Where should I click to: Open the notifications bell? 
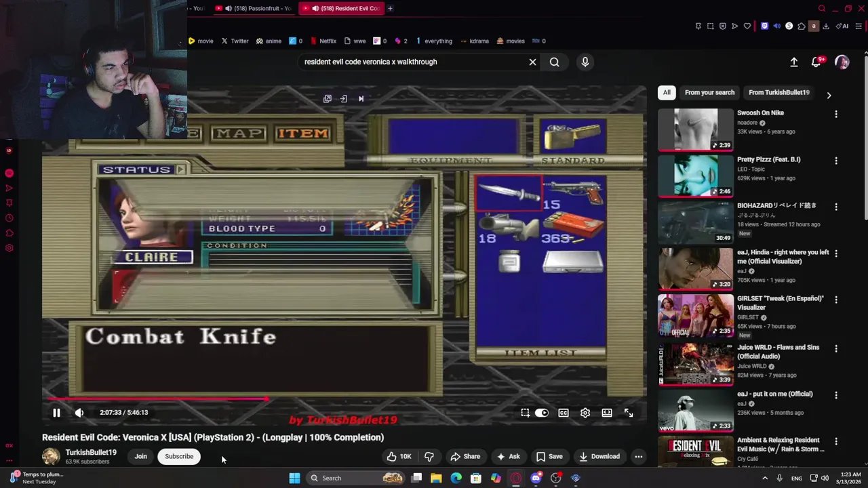click(816, 62)
